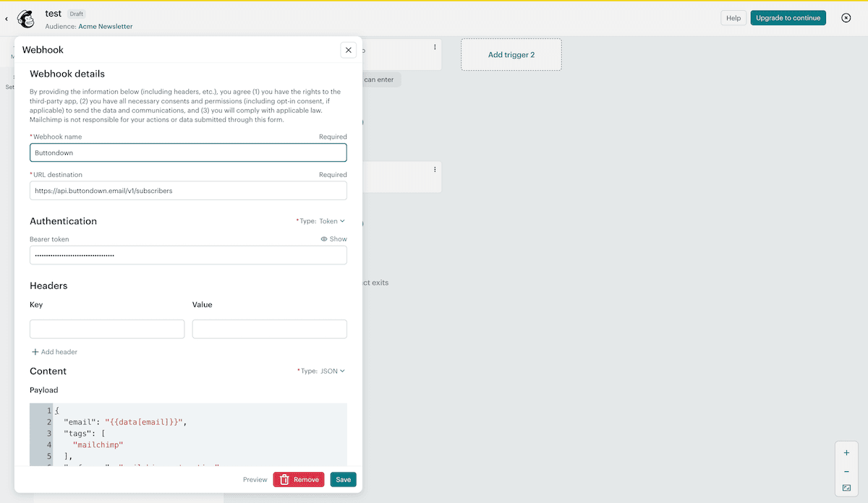Click the Draft status badge
This screenshot has width=868, height=503.
pos(76,13)
